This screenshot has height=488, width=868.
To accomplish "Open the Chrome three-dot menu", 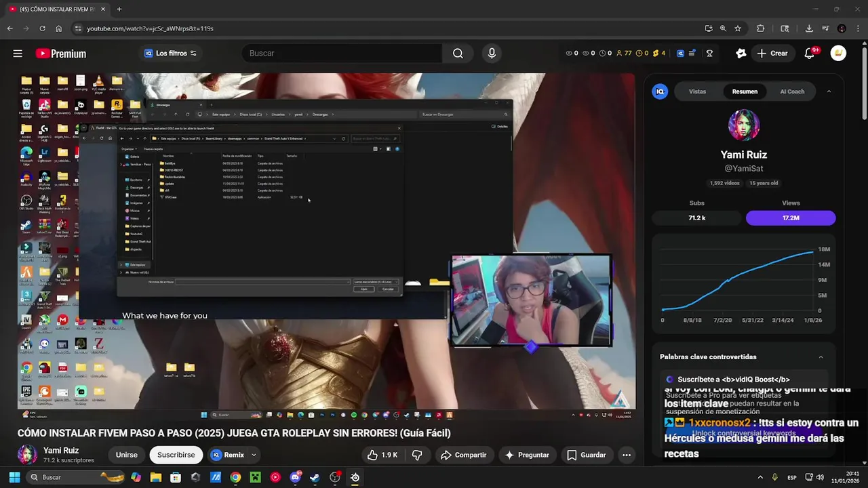I will (857, 28).
